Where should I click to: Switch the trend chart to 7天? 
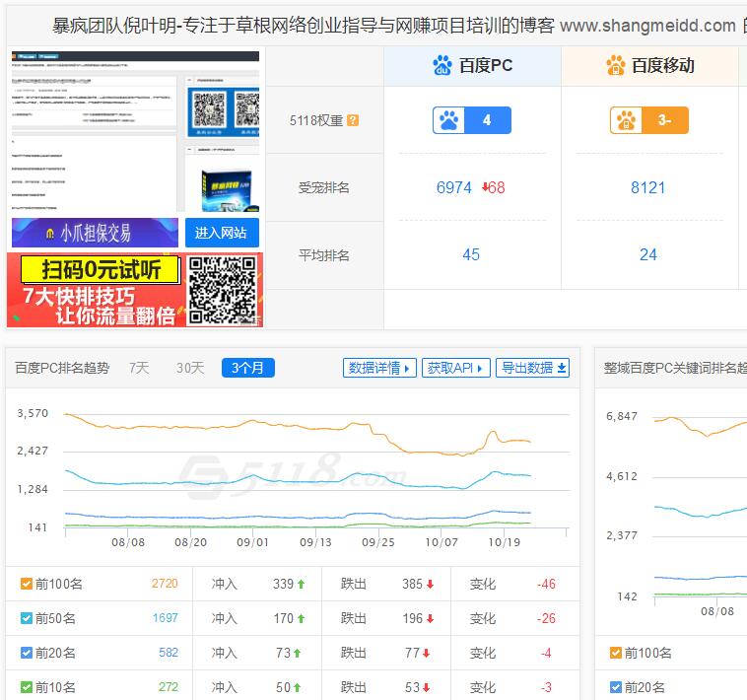[x=139, y=368]
